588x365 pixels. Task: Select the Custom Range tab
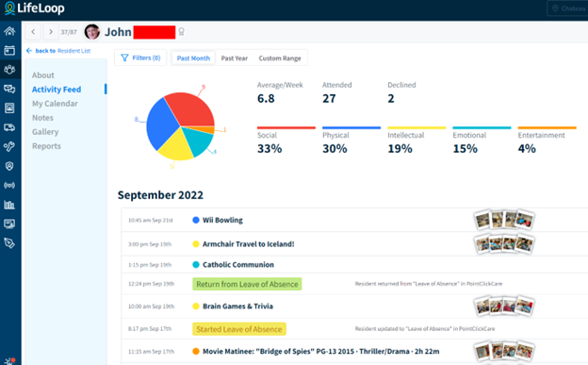tap(280, 58)
